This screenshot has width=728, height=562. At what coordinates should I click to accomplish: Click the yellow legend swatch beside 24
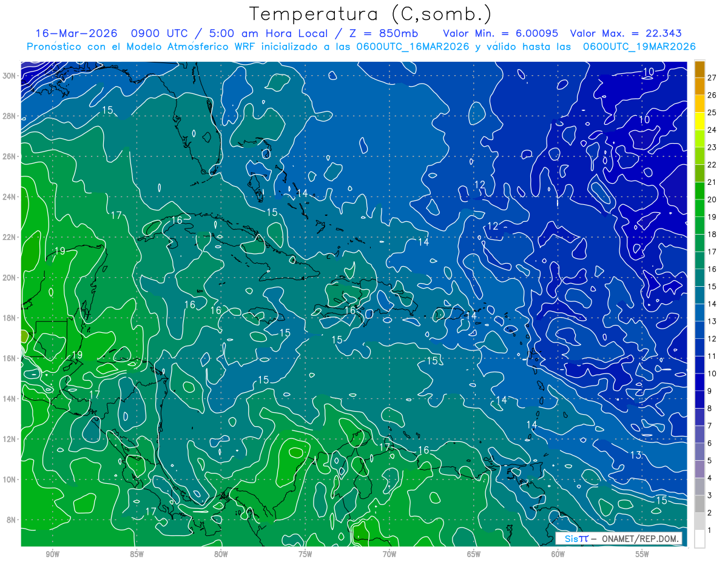[x=699, y=122]
